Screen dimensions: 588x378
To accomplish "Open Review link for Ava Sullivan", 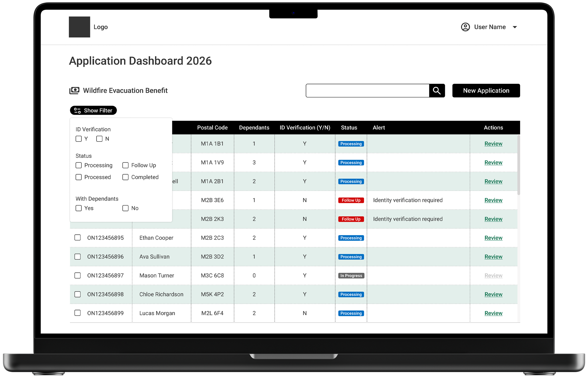I will pos(494,257).
